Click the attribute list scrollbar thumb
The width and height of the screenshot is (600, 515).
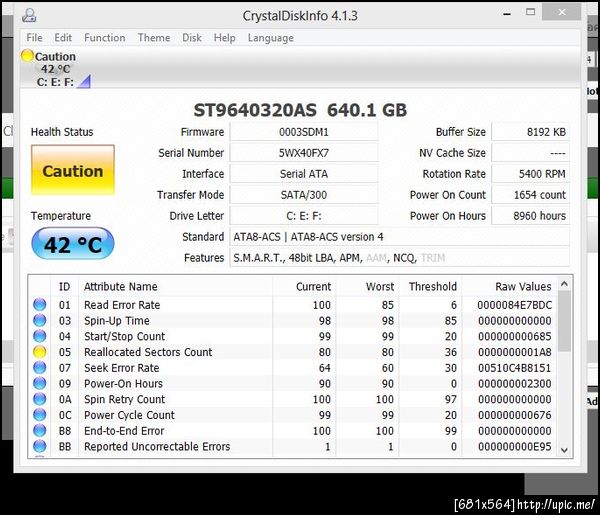click(x=564, y=321)
